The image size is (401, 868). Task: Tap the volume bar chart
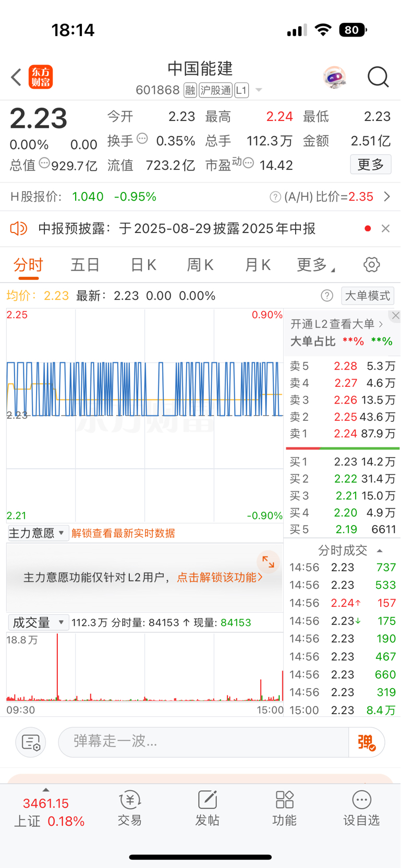coord(144,666)
